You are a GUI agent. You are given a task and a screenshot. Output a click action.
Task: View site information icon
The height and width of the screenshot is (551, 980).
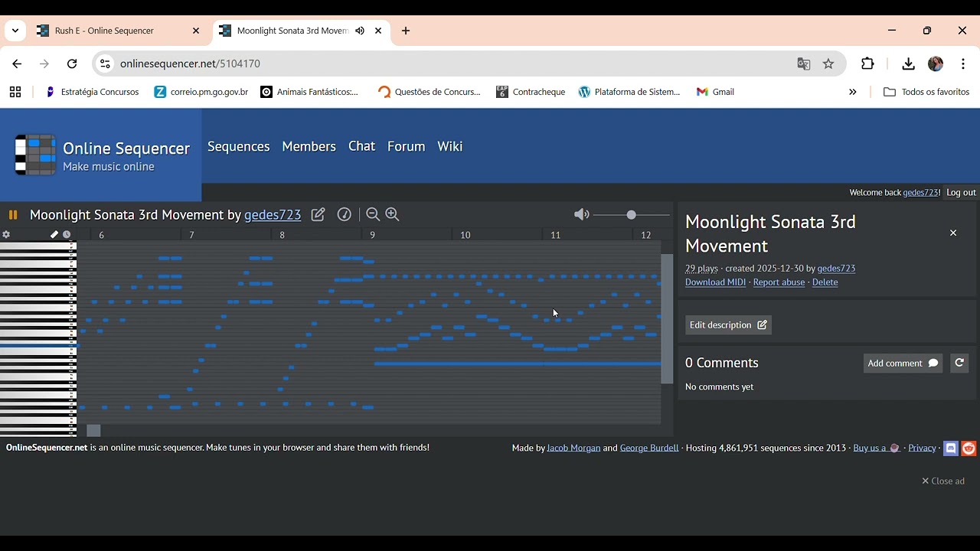pos(105,64)
